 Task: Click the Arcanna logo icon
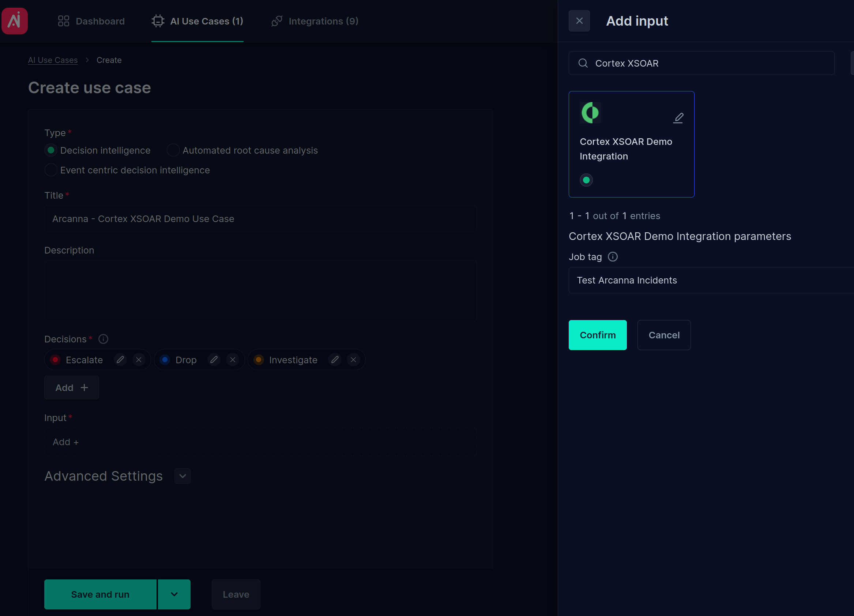(x=15, y=21)
